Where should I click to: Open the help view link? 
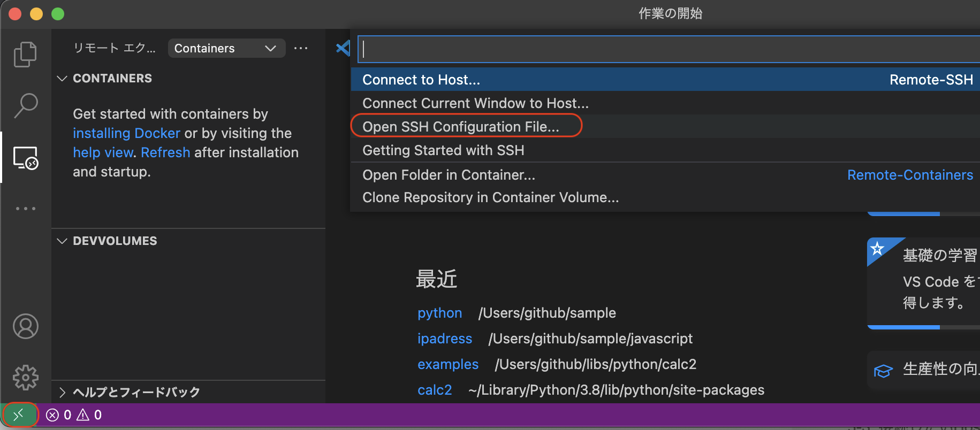(103, 152)
